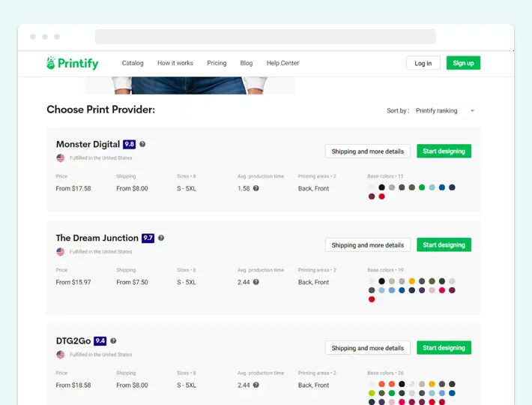
Task: Pick Monster Digital's light blue color swatch
Action: click(x=432, y=187)
